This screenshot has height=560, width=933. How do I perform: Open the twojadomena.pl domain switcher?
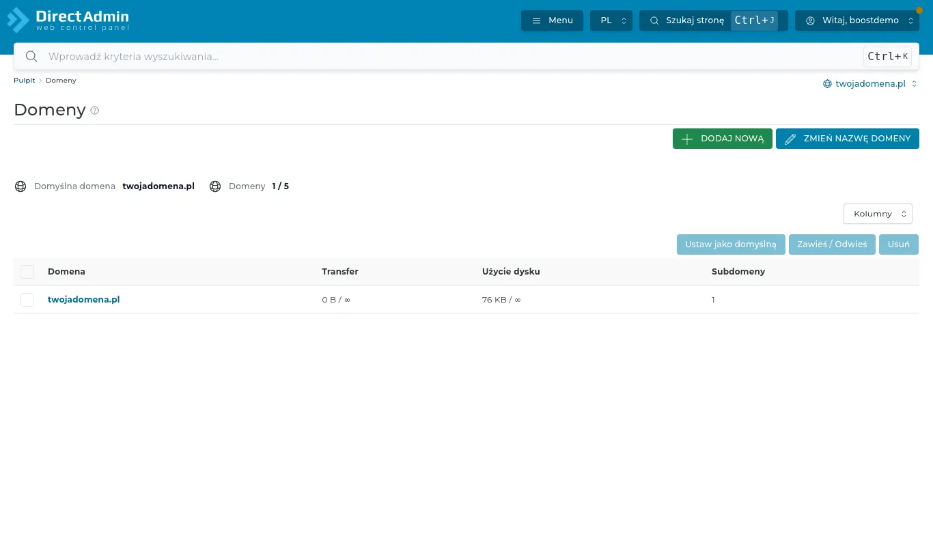point(870,83)
